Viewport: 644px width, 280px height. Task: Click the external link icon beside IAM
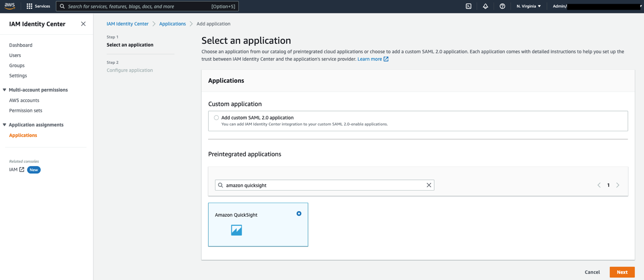click(22, 170)
